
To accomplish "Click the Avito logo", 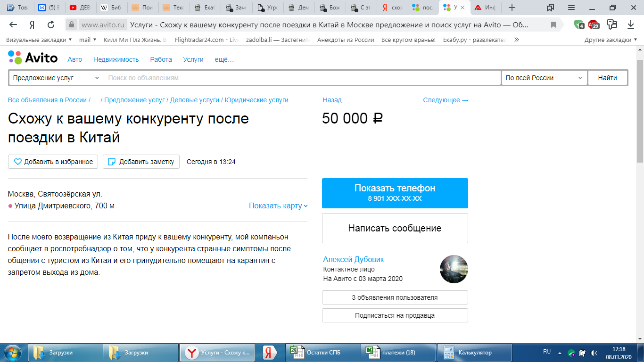I will tap(33, 58).
